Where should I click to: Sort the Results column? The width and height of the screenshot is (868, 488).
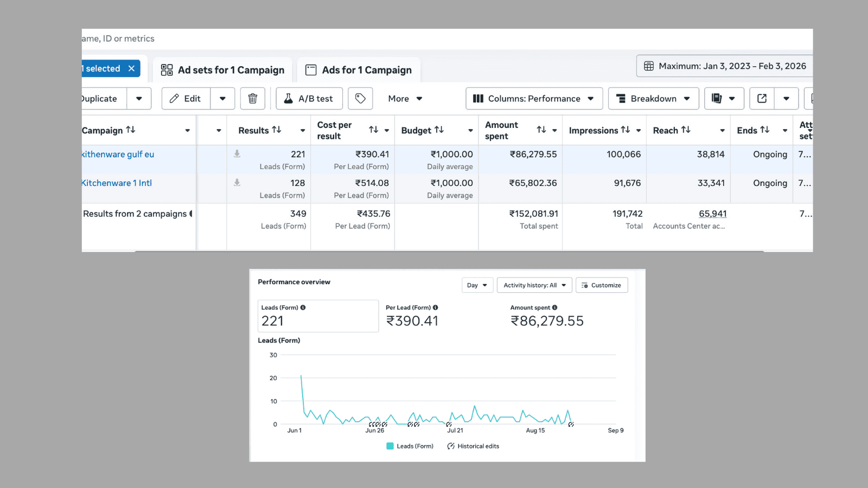(277, 130)
